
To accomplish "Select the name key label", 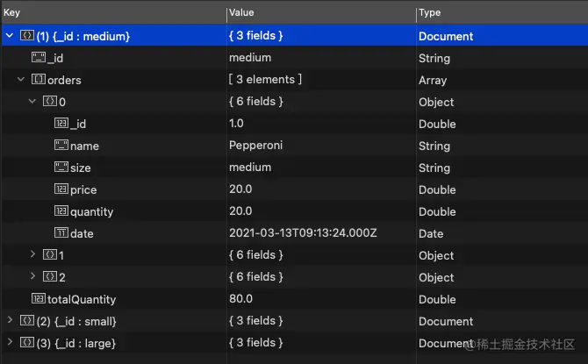I will [x=84, y=146].
